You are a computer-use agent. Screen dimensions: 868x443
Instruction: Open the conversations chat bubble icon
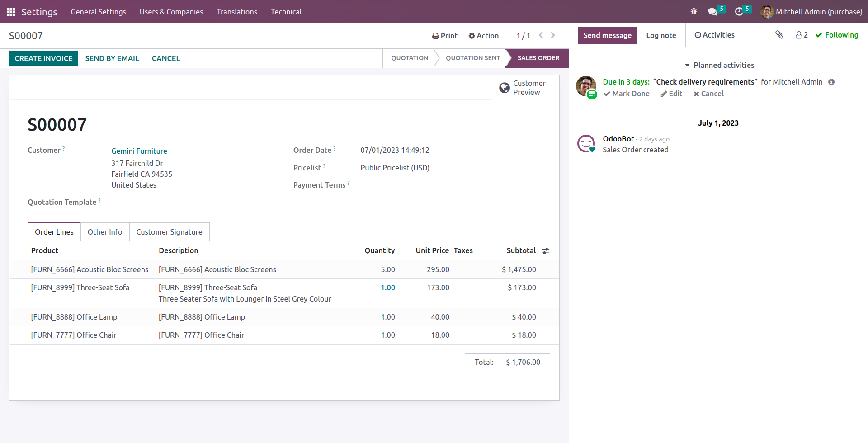712,12
